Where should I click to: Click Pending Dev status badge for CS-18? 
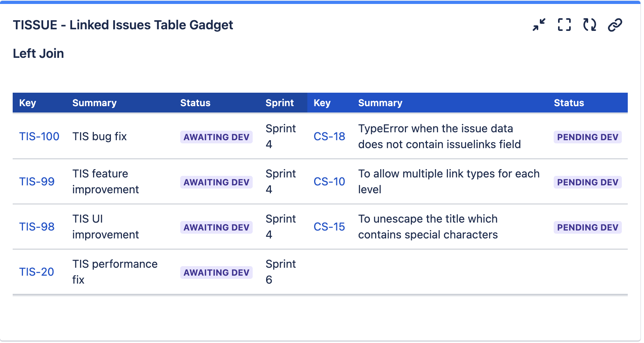(x=587, y=137)
